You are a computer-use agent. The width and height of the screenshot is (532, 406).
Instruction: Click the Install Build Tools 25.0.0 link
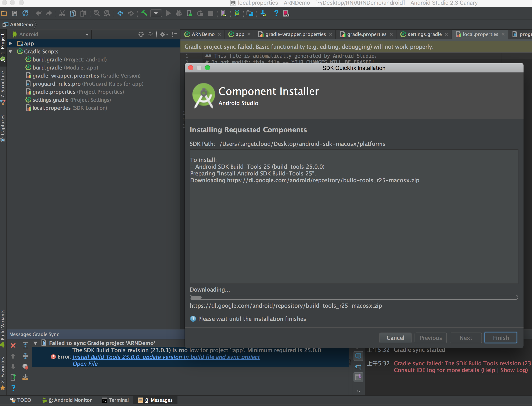coord(166,357)
